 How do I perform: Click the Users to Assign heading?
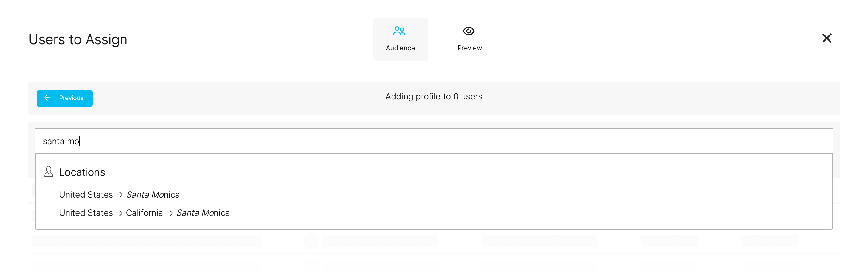point(78,39)
